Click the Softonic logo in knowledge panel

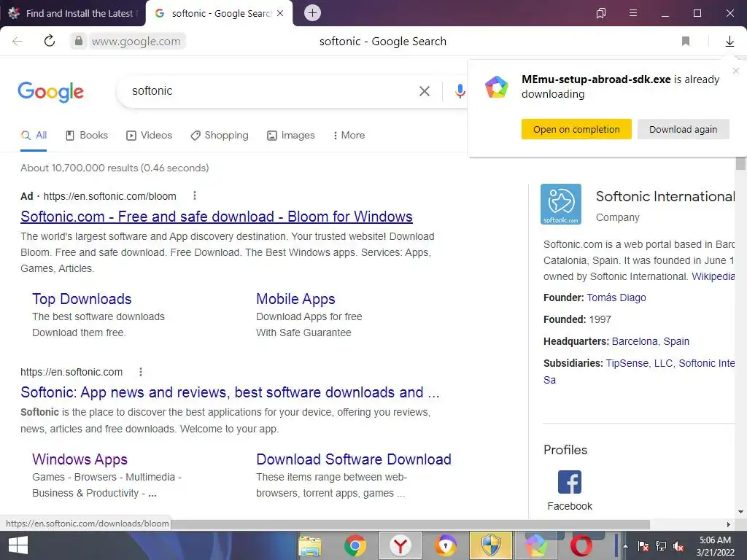(x=561, y=204)
